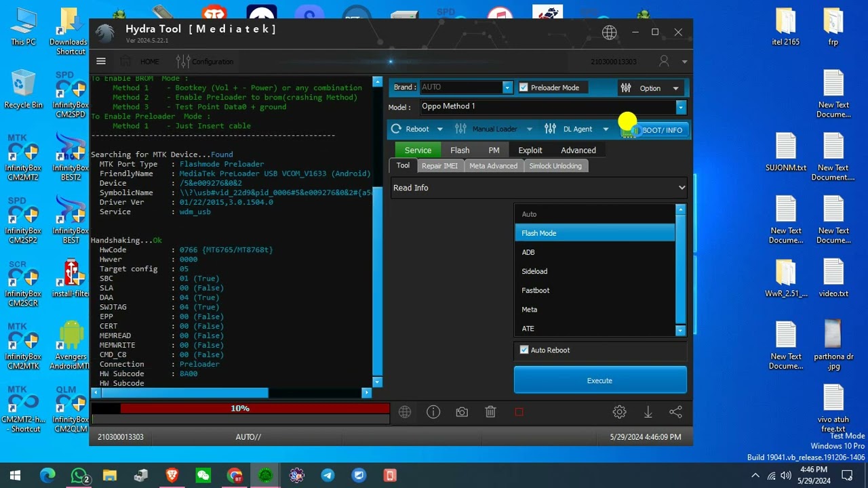This screenshot has height=488, width=868.
Task: Choose Fastboot in the mode list
Action: 595,290
